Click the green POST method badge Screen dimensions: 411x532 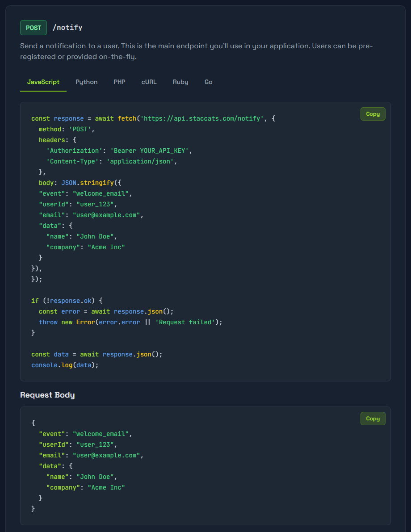[x=34, y=28]
